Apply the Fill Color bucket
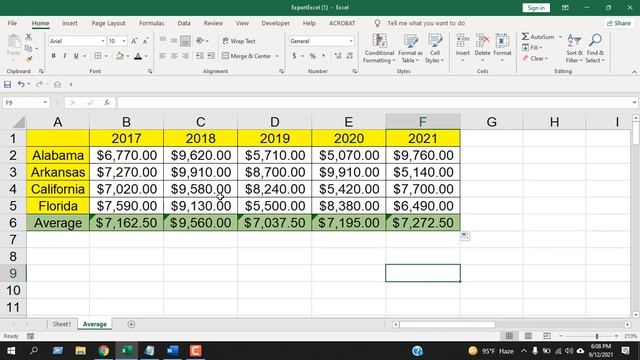The height and width of the screenshot is (360, 640). [120, 56]
